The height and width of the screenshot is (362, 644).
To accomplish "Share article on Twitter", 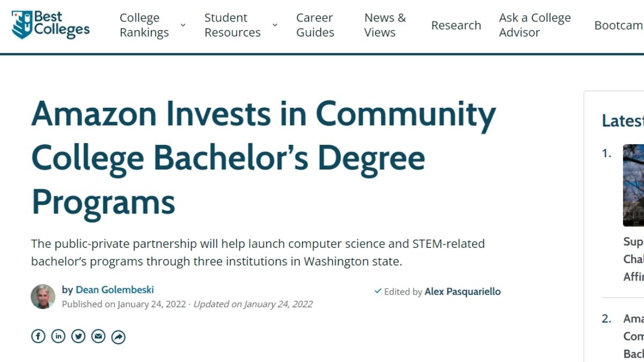I will (78, 336).
